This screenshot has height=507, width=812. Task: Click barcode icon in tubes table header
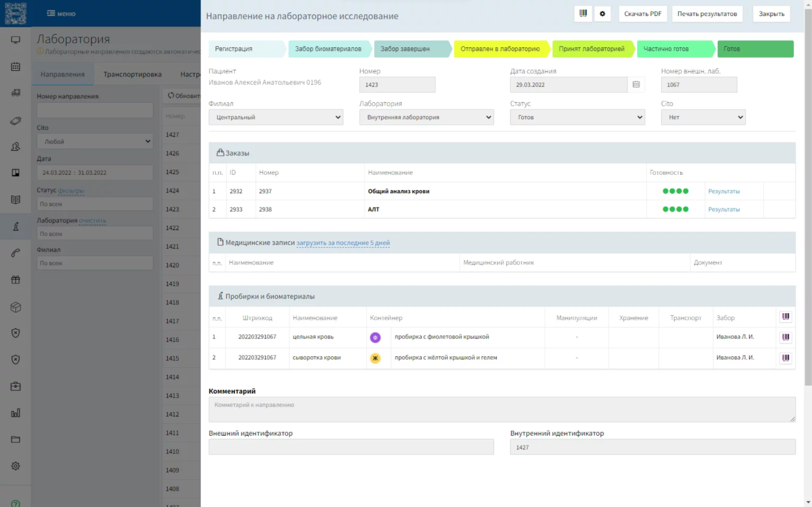[x=785, y=317]
